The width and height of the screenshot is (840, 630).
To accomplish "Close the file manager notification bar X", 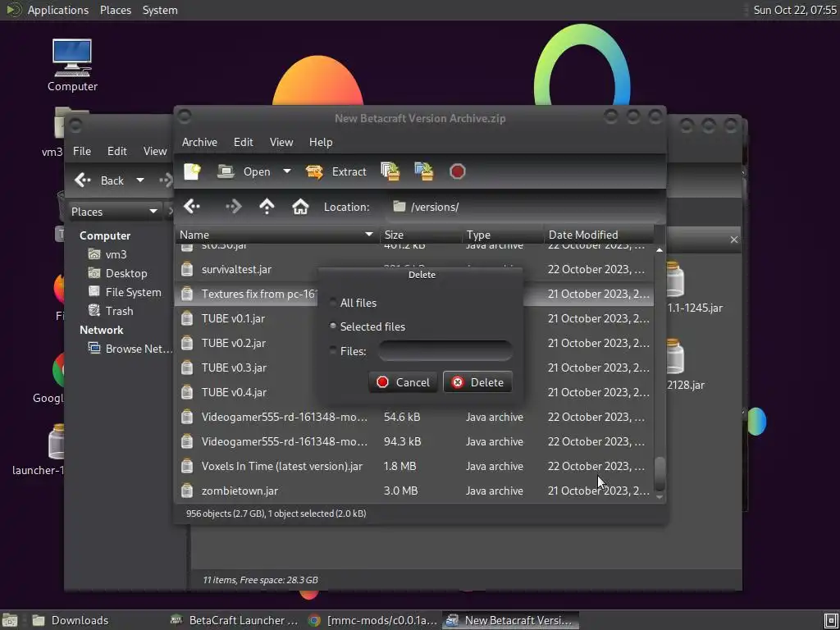I will tap(734, 240).
